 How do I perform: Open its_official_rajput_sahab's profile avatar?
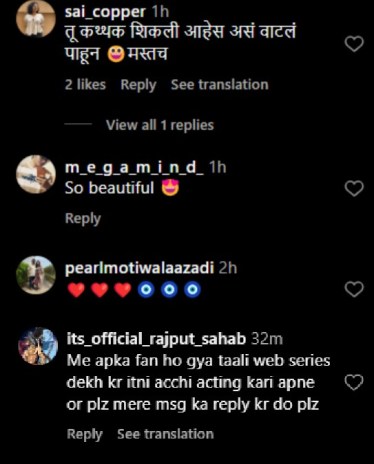38,346
